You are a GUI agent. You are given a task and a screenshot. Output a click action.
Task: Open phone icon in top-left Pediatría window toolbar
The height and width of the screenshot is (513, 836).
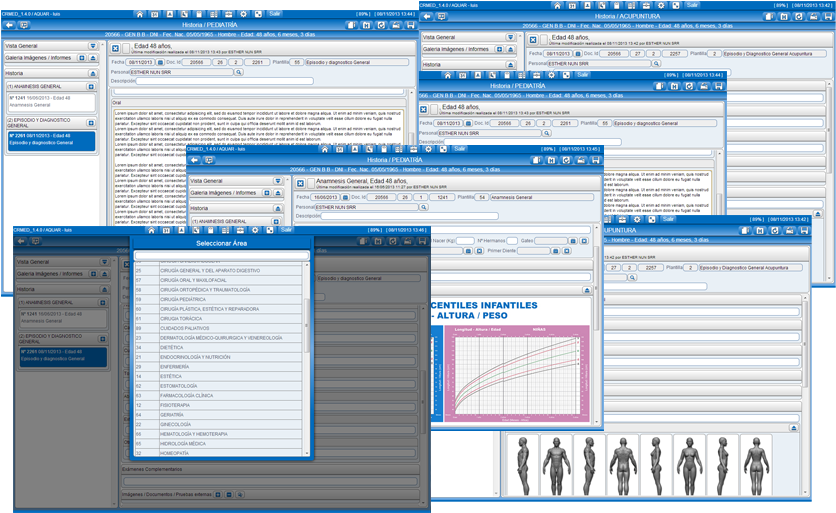coord(184,14)
